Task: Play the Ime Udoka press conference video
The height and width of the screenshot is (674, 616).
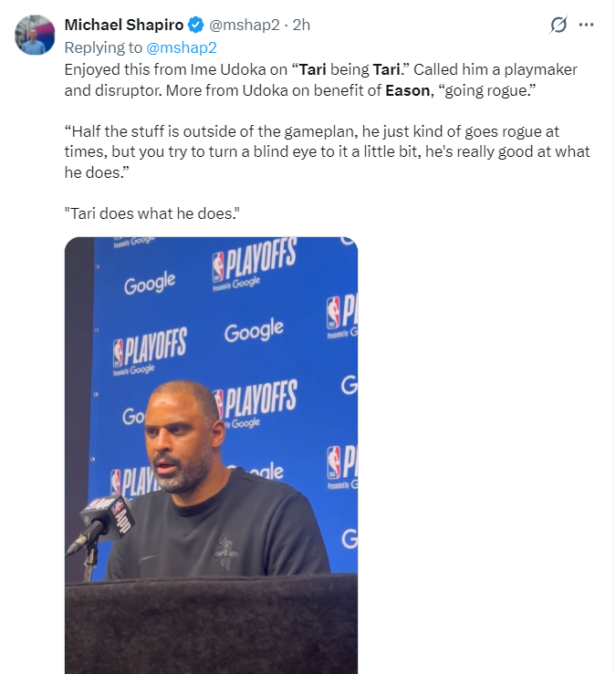Action: [x=211, y=455]
